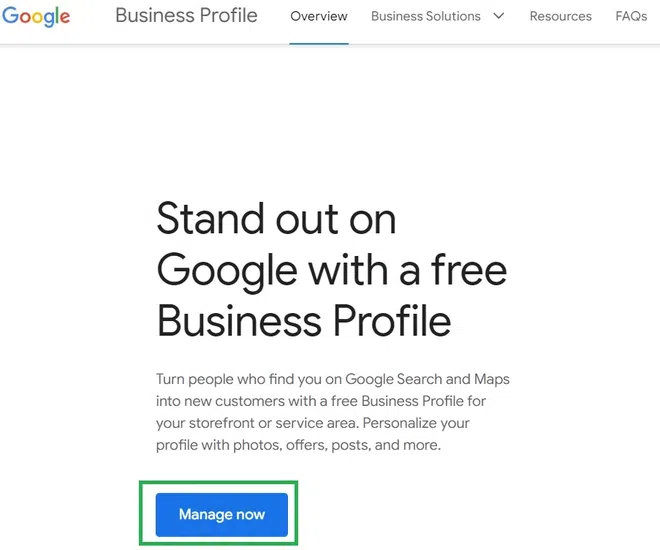Click the blue capital G in the logo

10,16
